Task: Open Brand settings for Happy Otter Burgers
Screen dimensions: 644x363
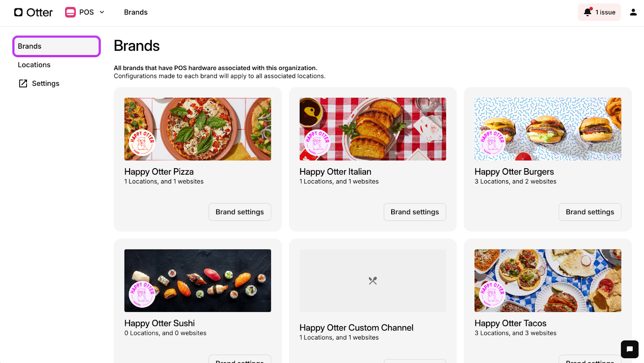Action: click(x=590, y=212)
